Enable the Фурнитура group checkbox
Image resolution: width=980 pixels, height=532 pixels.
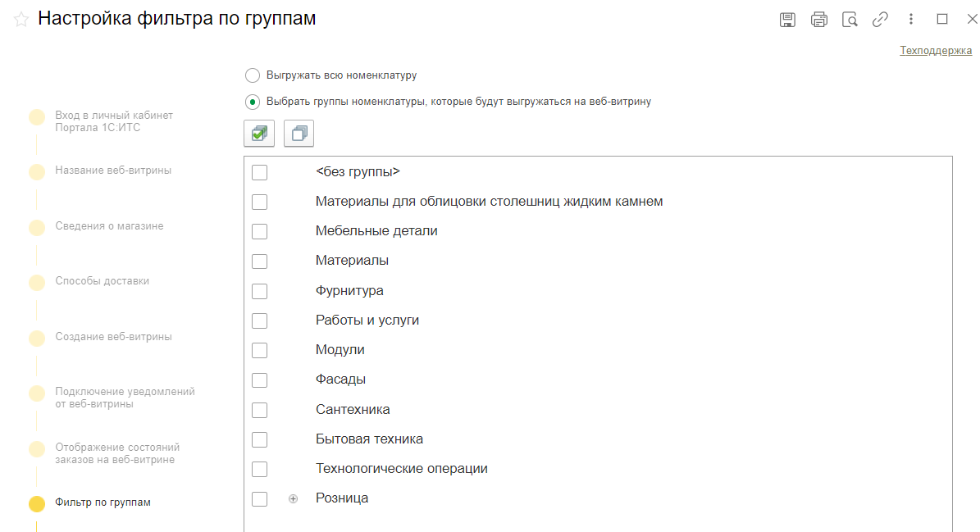[260, 291]
